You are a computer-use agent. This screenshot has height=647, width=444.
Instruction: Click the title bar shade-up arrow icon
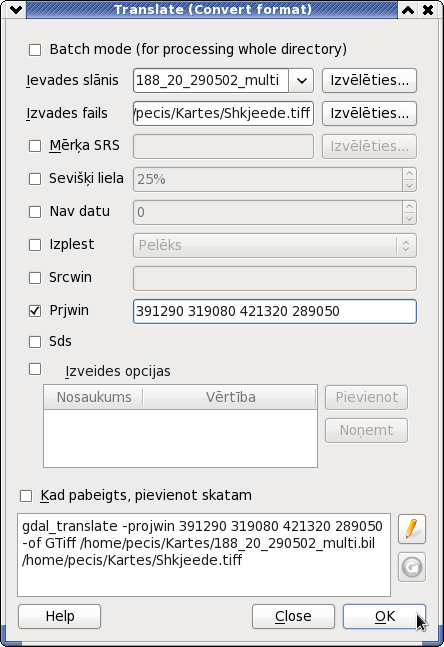tap(408, 9)
